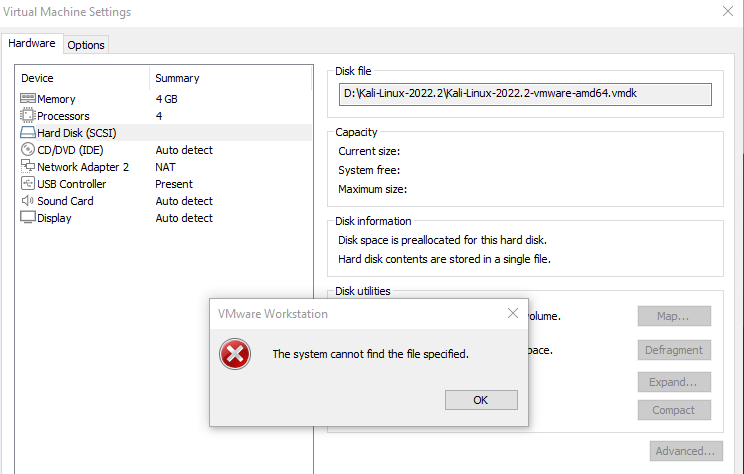Click the red error icon in dialog
Viewport: 744px width, 474px height.
coord(235,354)
